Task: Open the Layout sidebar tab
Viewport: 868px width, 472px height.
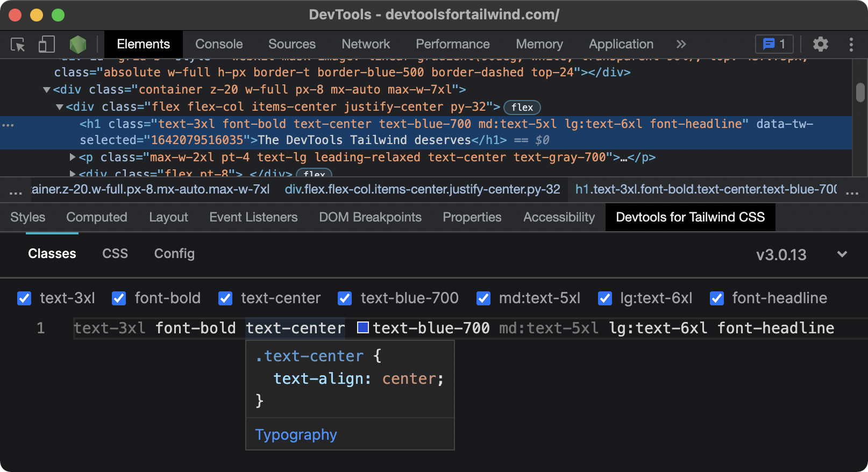Action: click(168, 217)
